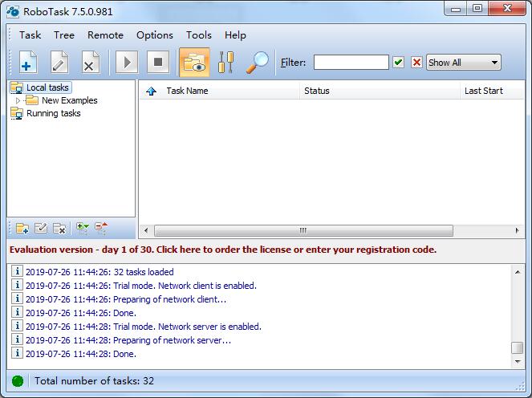532x398 pixels.
Task: Click the log scroll up arrow
Action: (x=518, y=272)
